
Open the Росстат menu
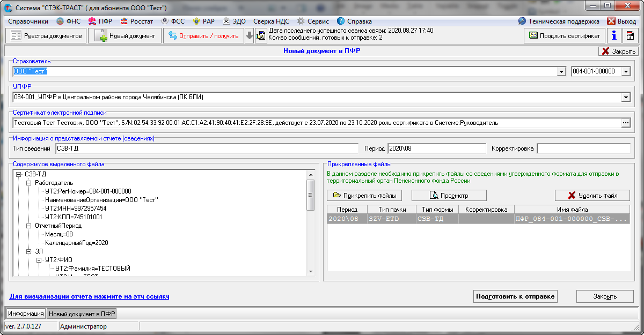click(137, 21)
